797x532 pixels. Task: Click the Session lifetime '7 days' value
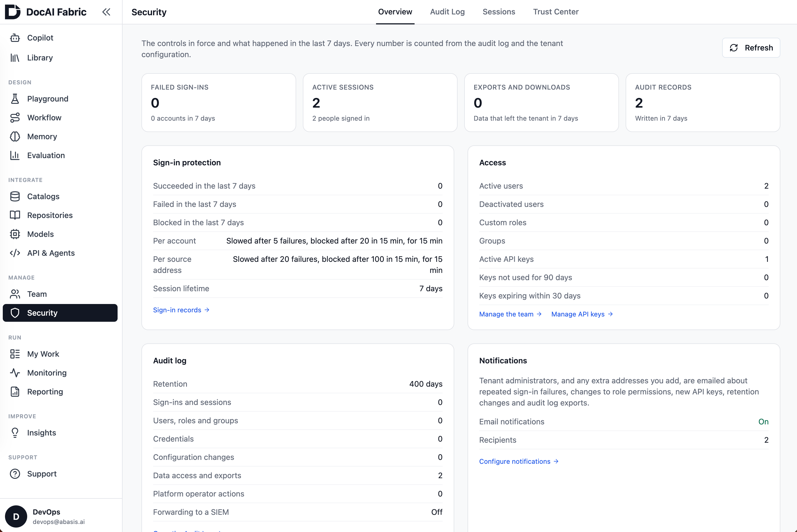[431, 288]
